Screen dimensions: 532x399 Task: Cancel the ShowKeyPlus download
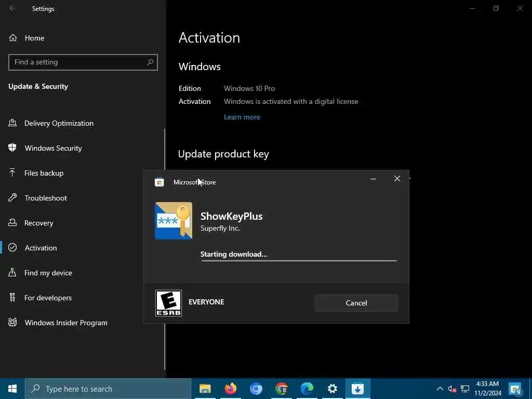coord(356,303)
